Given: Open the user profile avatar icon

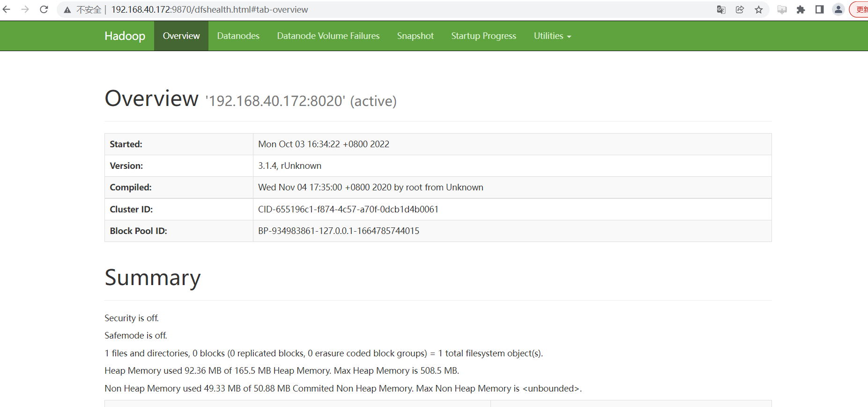Looking at the screenshot, I should 838,9.
